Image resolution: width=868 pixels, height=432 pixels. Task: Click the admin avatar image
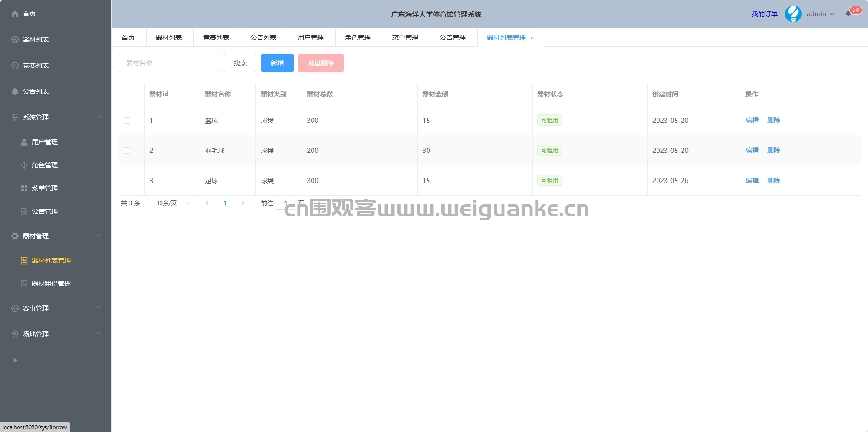[793, 14]
